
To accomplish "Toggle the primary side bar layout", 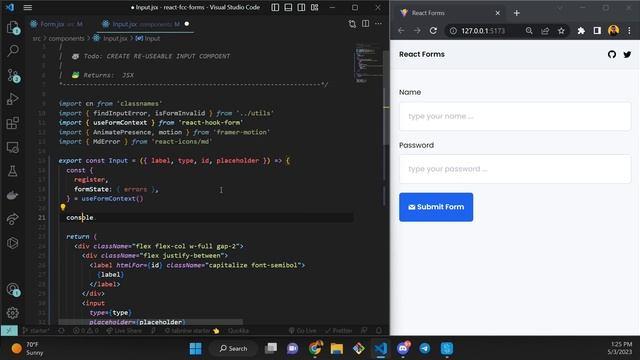I will click(275, 7).
